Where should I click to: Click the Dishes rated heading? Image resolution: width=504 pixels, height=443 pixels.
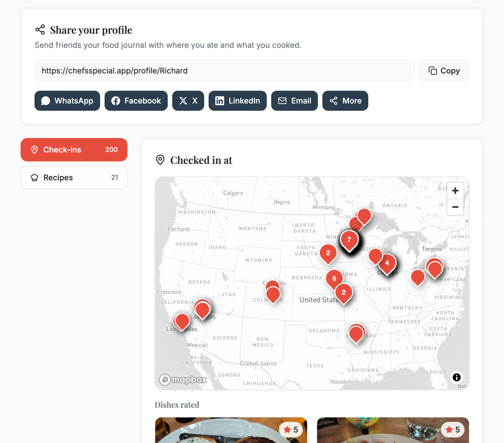(177, 405)
